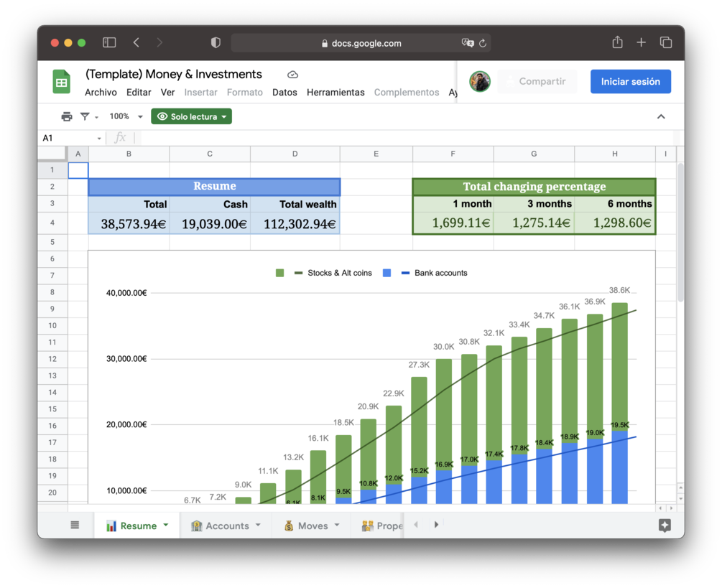Open Explore using the star icon

(665, 525)
